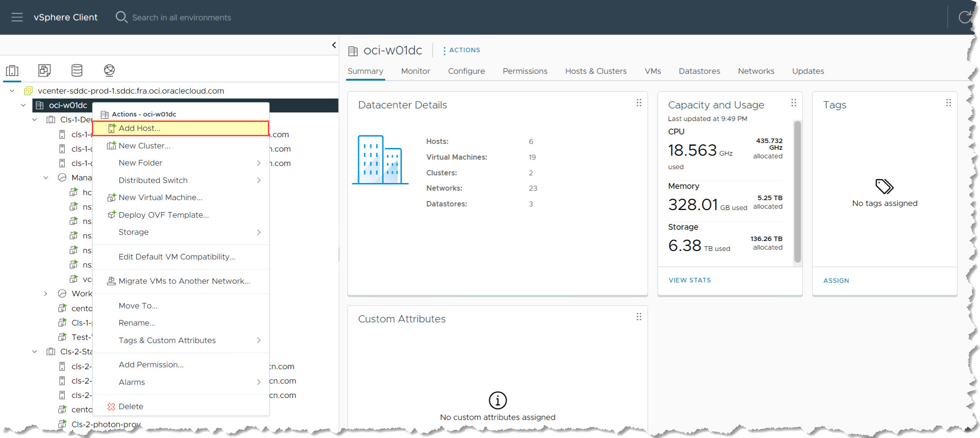Open the Distributed Switch submenu
Viewport: 980px width, 438px height.
[181, 180]
